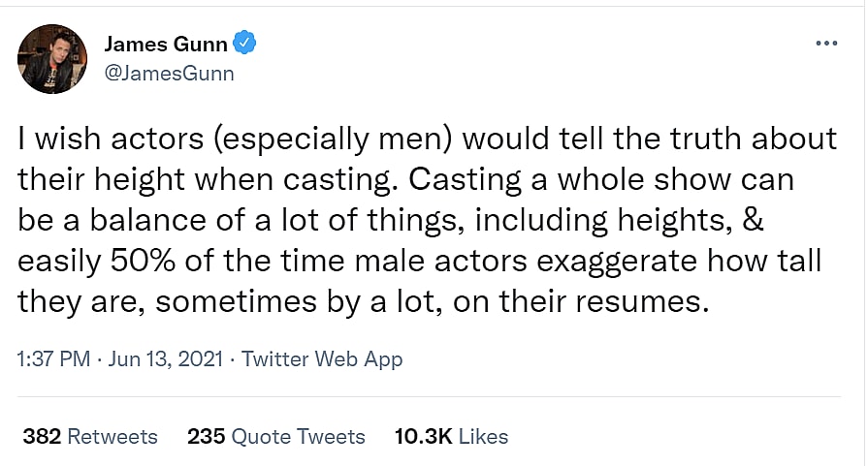
Task: Click the word Likes after 10.3K
Action: point(483,437)
